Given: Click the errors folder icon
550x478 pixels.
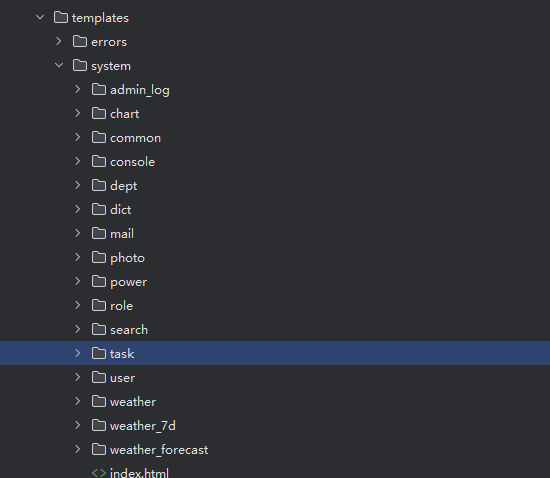Looking at the screenshot, I should pyautogui.click(x=80, y=41).
